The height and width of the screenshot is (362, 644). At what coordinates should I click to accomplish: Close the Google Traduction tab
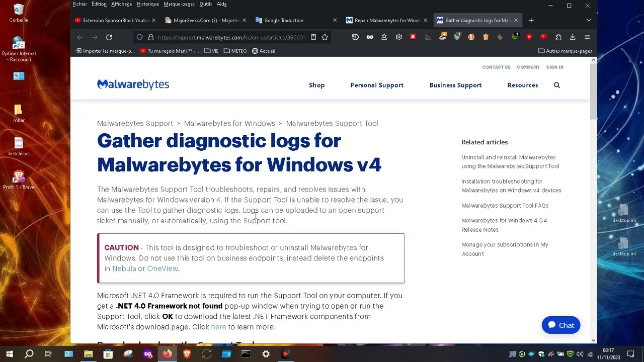(335, 21)
